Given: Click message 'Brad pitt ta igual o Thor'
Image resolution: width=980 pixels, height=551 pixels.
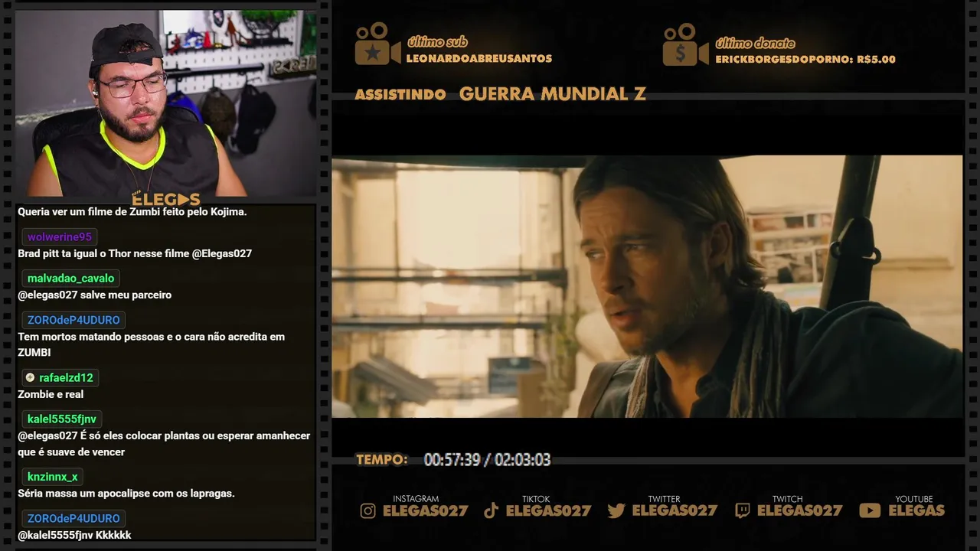Looking at the screenshot, I should (x=135, y=253).
